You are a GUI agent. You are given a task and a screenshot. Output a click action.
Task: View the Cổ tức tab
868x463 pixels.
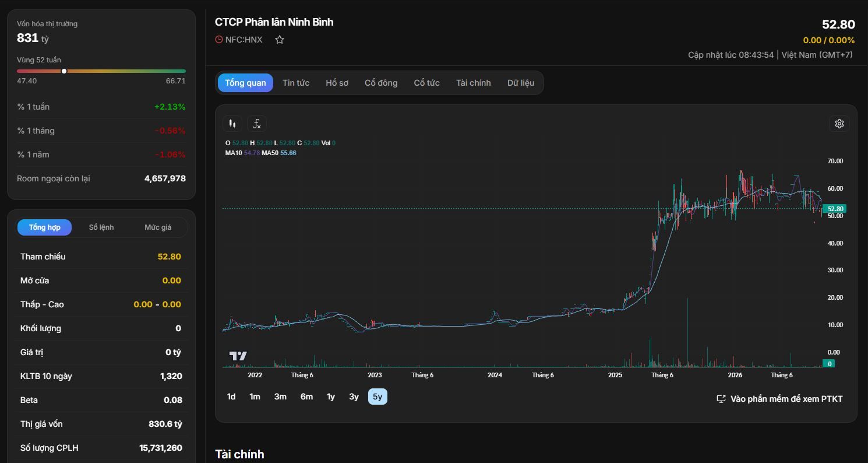(426, 83)
